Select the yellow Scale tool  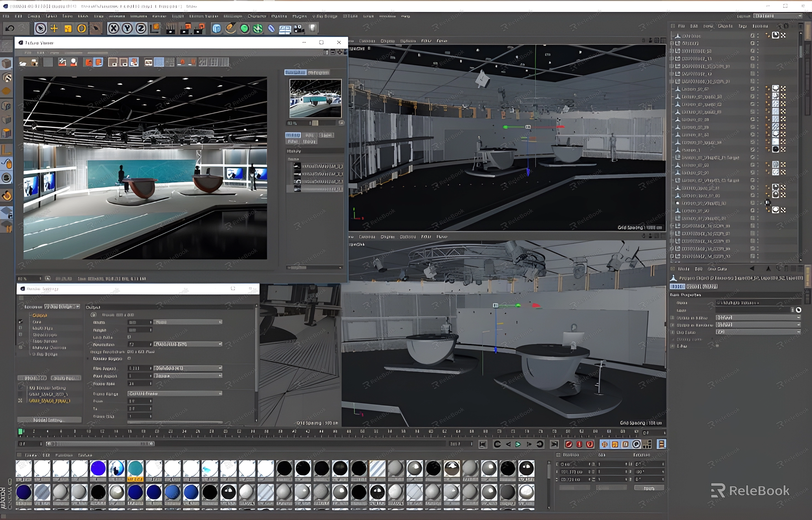tap(68, 29)
